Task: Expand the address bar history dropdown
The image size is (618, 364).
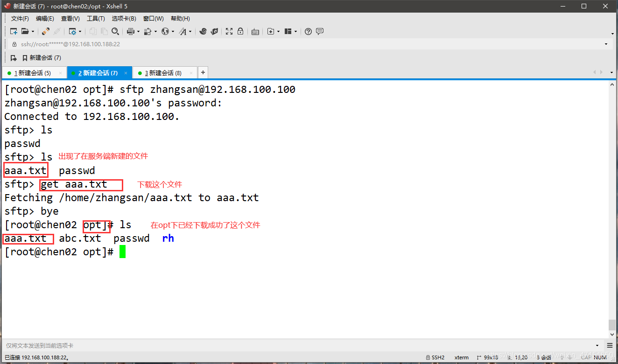Action: click(x=606, y=44)
